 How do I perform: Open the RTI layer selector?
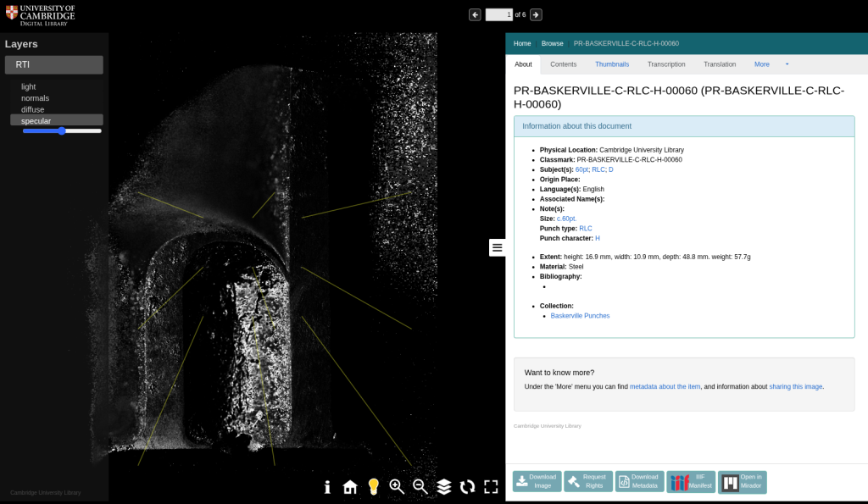click(x=54, y=64)
